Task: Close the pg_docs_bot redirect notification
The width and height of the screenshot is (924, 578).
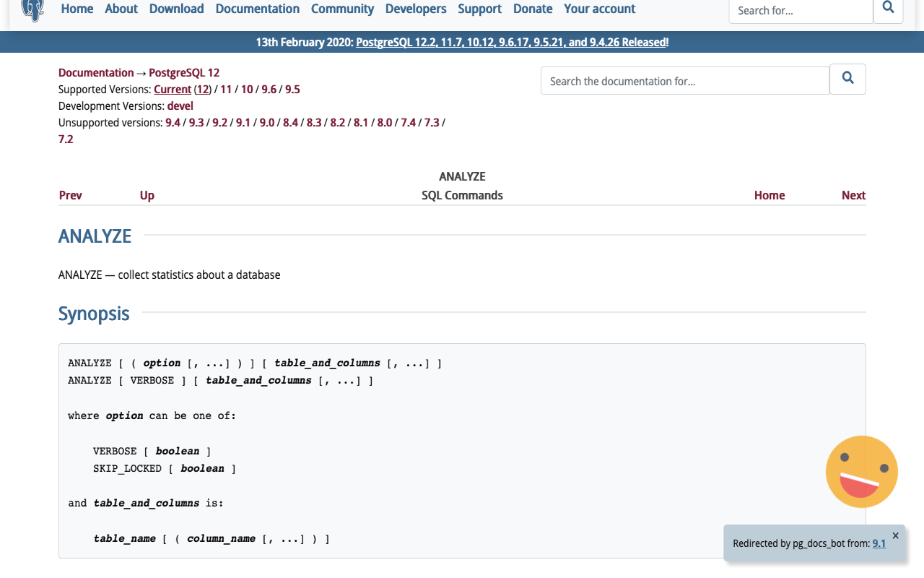Action: click(895, 535)
